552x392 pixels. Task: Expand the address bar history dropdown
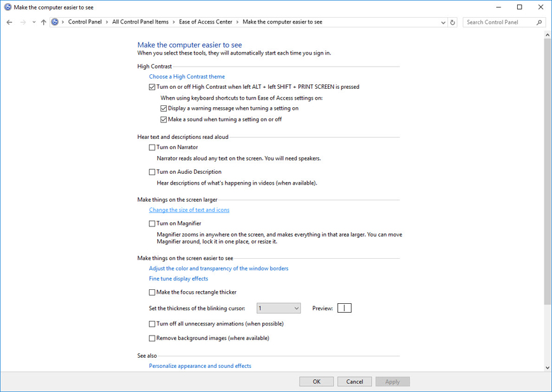(443, 22)
